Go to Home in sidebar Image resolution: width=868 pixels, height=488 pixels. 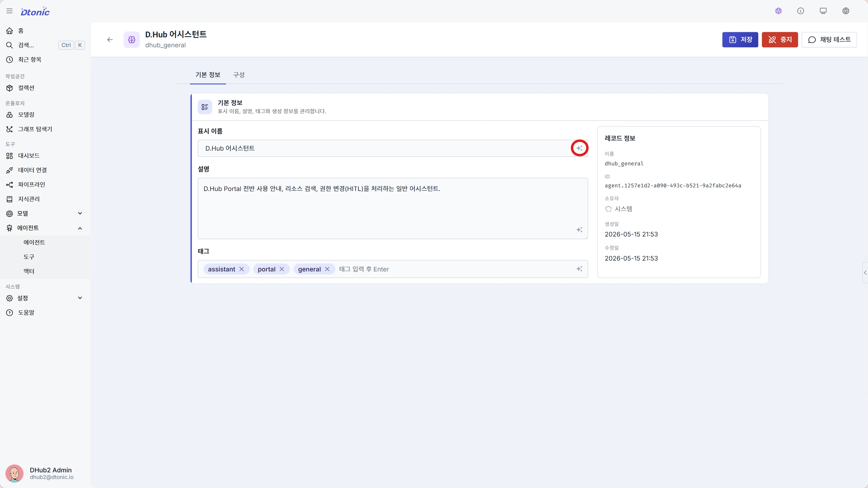tap(45, 31)
